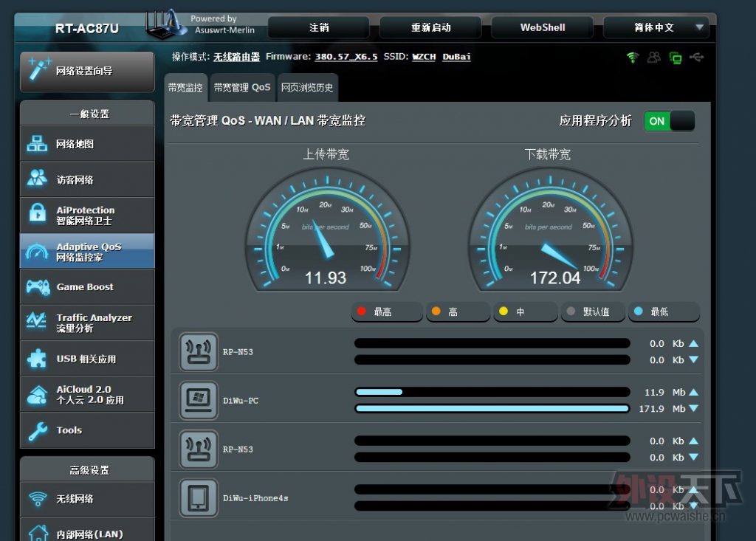The height and width of the screenshot is (541, 756).
Task: Click the 高级设置 section header
Action: point(87,469)
